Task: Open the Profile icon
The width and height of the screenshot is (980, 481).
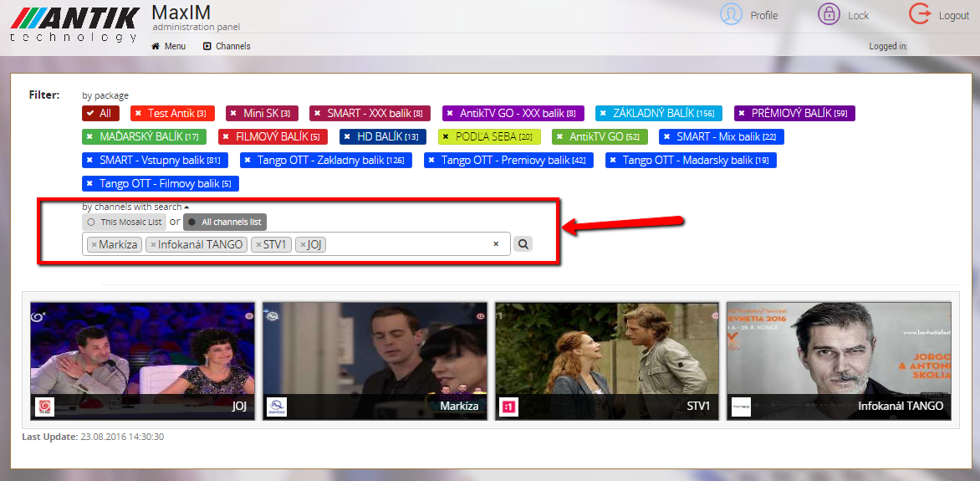Action: (731, 13)
